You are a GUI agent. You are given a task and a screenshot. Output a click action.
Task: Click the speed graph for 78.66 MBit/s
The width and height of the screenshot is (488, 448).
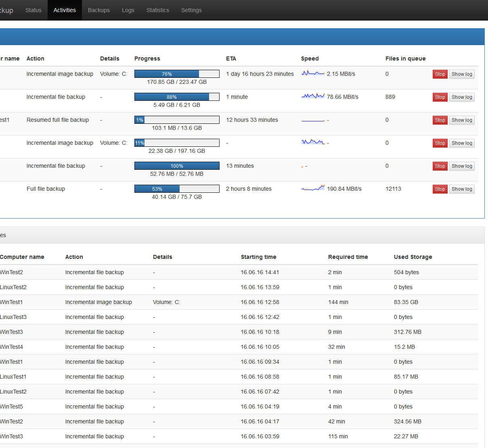click(313, 96)
